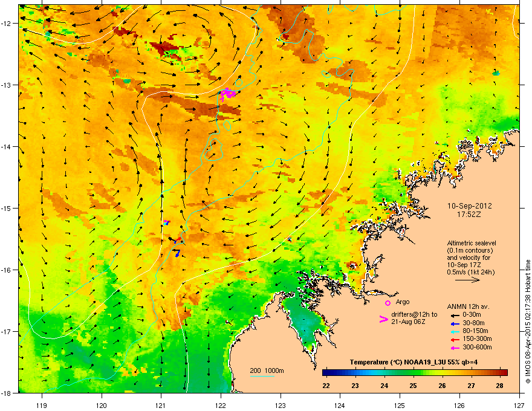
Task: Click the date label 10-Sep-2012
Action: coord(469,206)
